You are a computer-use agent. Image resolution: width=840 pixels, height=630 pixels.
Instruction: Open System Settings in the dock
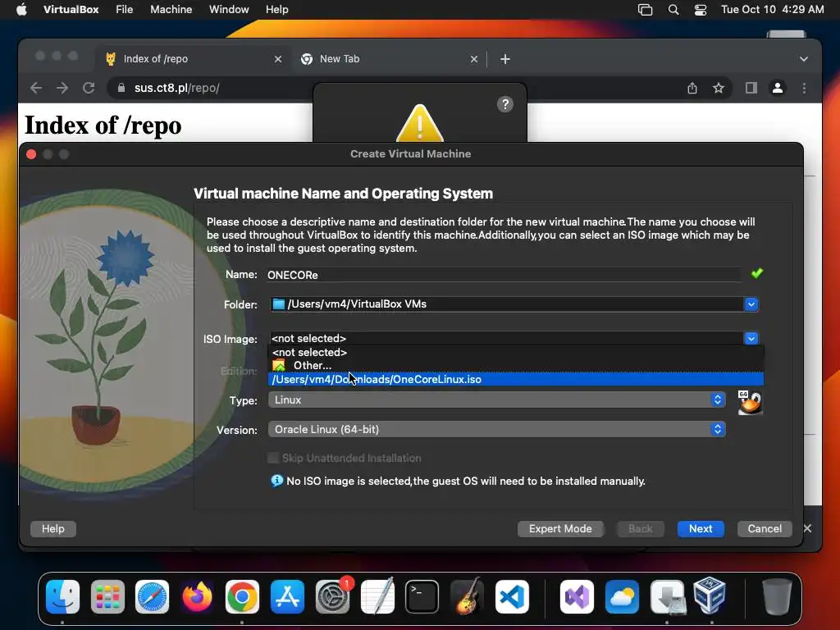[x=332, y=596]
